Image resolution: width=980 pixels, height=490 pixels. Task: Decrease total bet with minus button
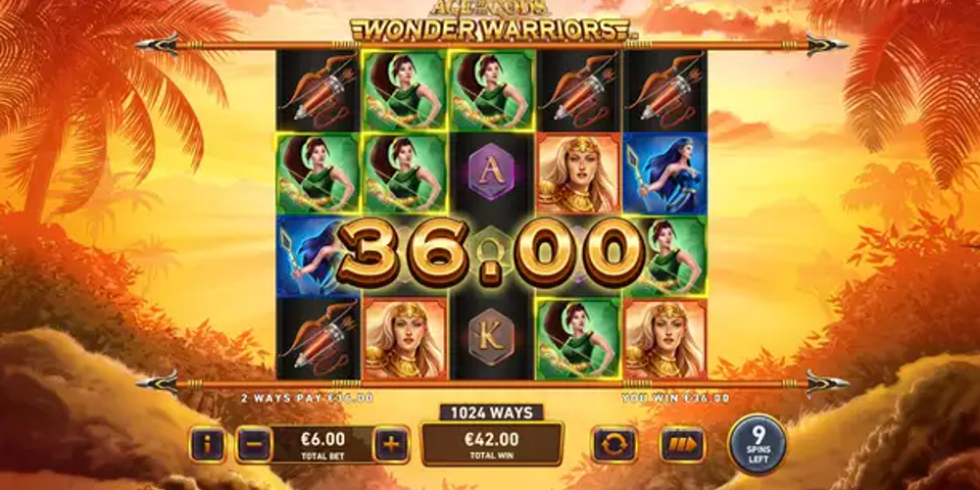[254, 444]
